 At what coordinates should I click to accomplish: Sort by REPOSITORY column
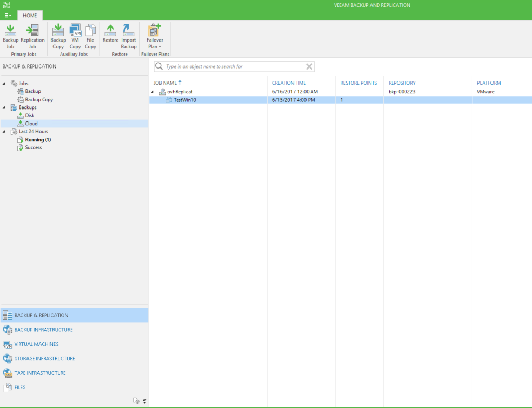(402, 83)
